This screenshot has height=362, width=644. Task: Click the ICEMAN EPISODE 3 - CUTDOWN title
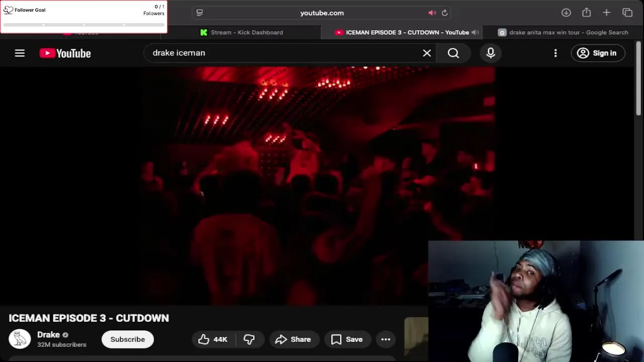click(x=89, y=318)
